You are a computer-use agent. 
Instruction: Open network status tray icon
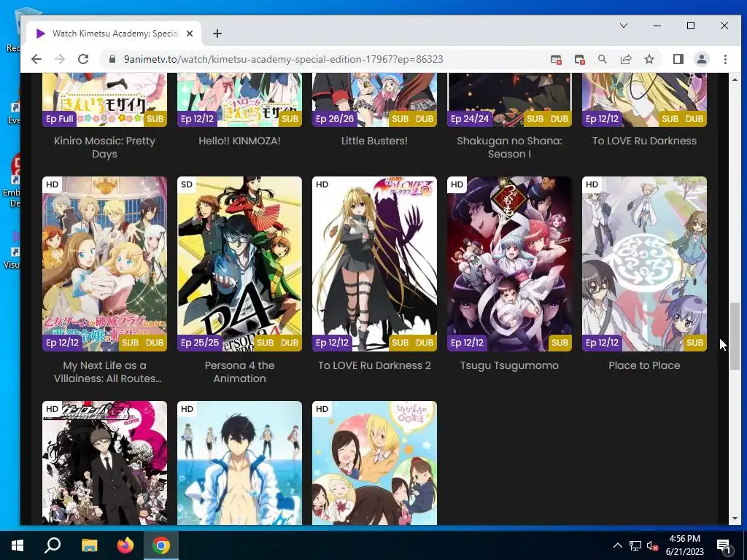[x=635, y=545]
